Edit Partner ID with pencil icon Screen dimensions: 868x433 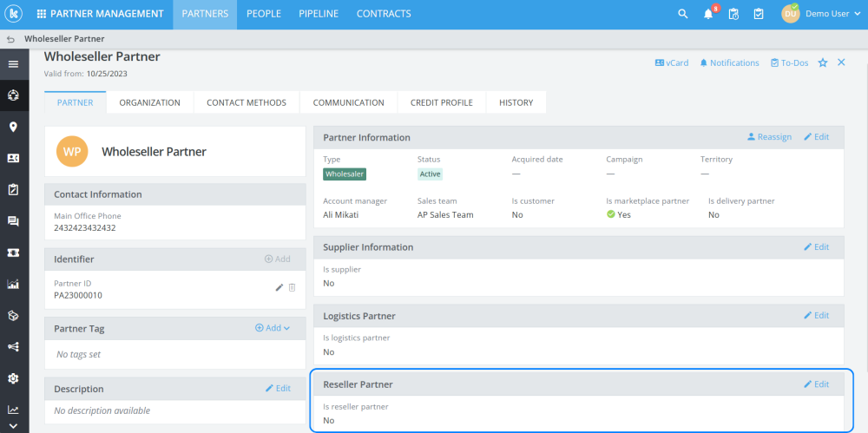tap(279, 287)
